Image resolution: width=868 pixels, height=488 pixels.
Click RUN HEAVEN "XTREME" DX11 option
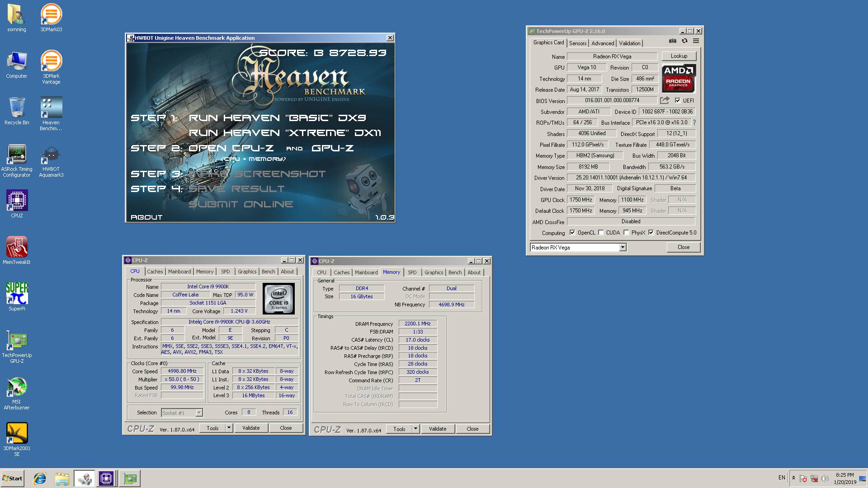click(285, 133)
